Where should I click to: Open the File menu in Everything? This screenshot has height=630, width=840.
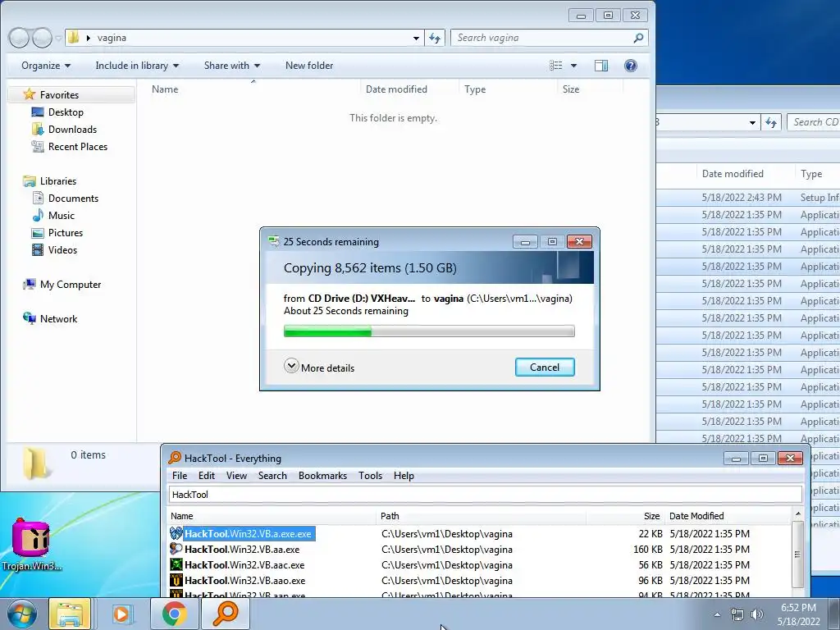tap(180, 476)
